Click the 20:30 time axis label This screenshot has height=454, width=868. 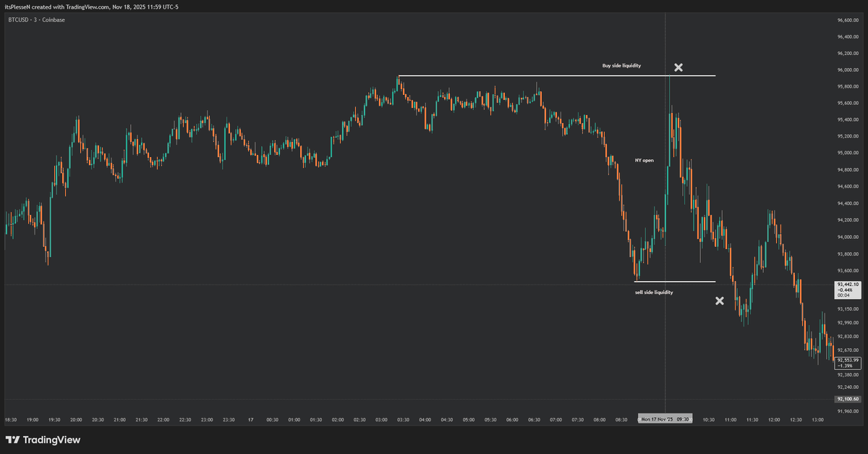[x=98, y=419]
